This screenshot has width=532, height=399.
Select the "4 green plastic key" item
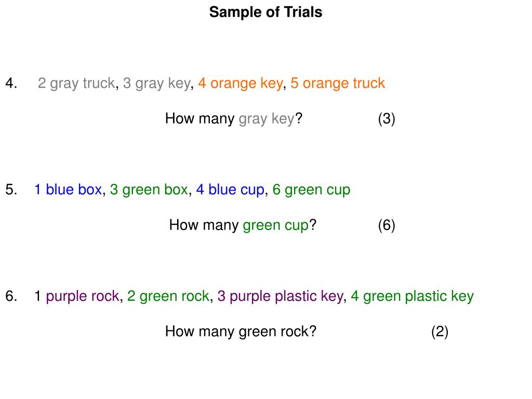click(x=412, y=296)
